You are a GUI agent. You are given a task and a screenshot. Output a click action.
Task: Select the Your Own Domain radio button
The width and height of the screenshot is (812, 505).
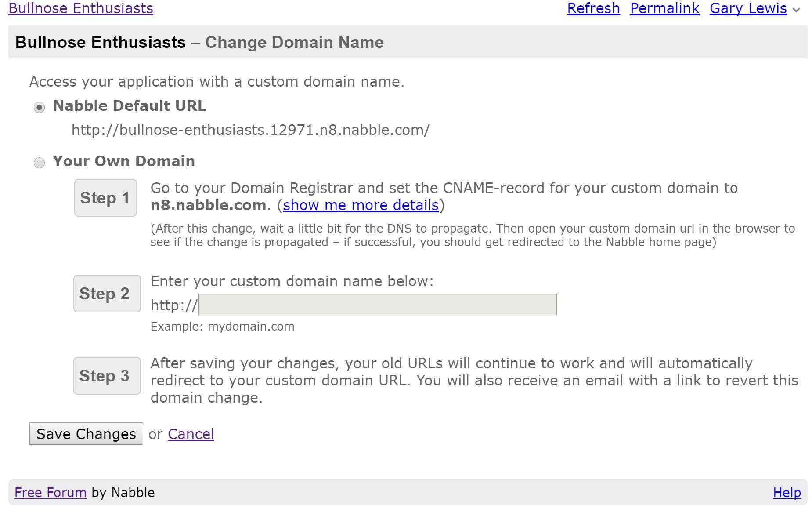point(40,163)
